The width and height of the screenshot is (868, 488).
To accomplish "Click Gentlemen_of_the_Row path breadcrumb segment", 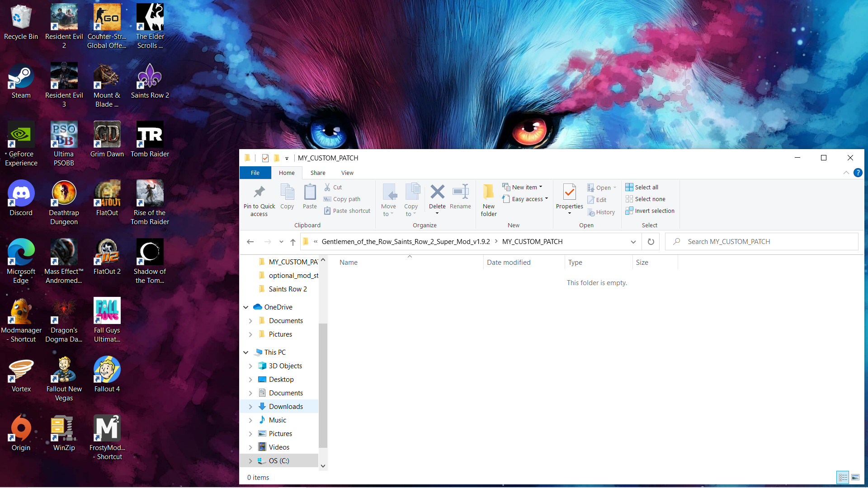I will (406, 242).
